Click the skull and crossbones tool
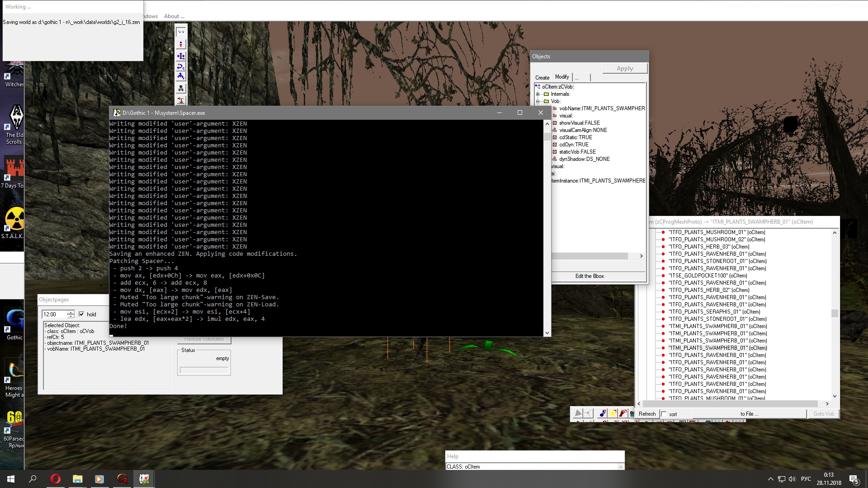Image resolution: width=868 pixels, height=488 pixels. (x=181, y=88)
